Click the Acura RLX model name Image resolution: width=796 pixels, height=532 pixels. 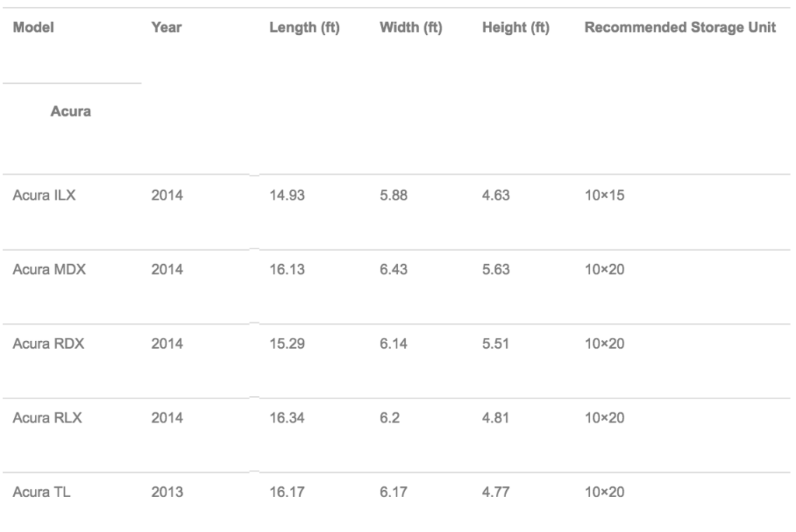47,418
